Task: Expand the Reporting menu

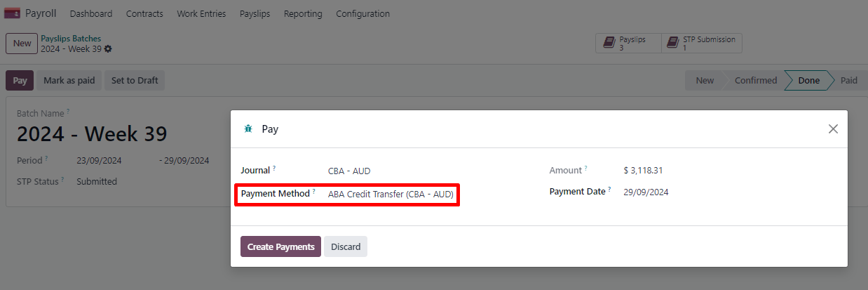Action: coord(303,13)
